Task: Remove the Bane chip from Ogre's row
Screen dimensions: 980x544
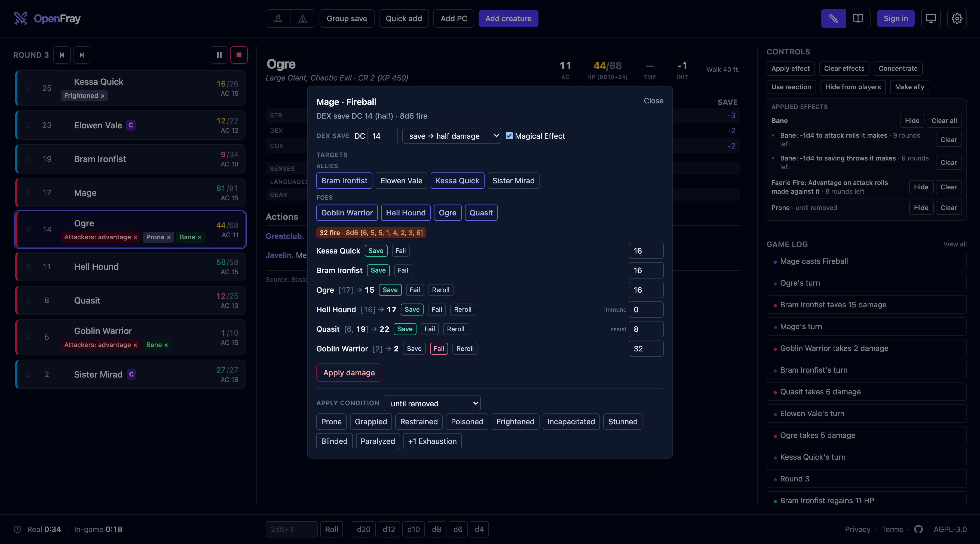Action: [x=199, y=237]
